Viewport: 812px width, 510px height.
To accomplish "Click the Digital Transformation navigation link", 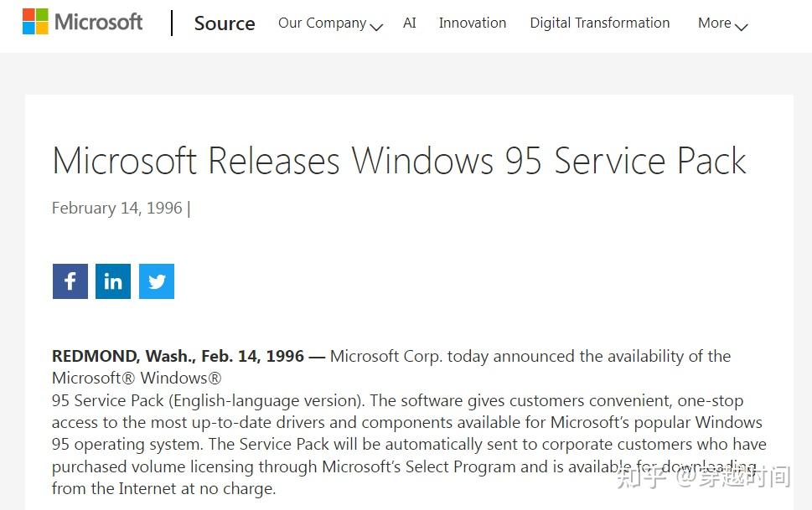I will click(x=599, y=23).
